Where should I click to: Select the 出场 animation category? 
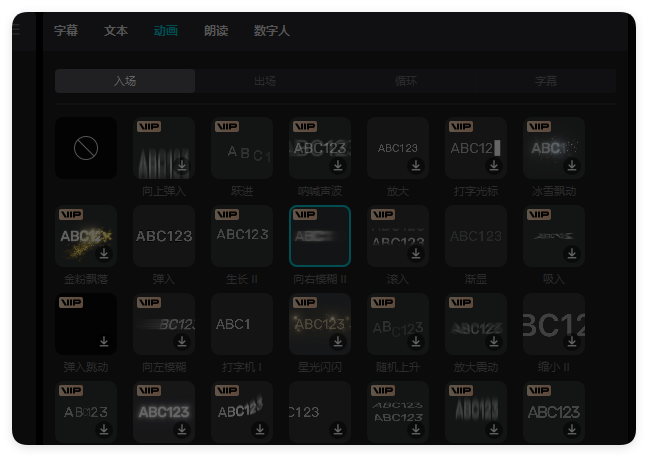[265, 82]
